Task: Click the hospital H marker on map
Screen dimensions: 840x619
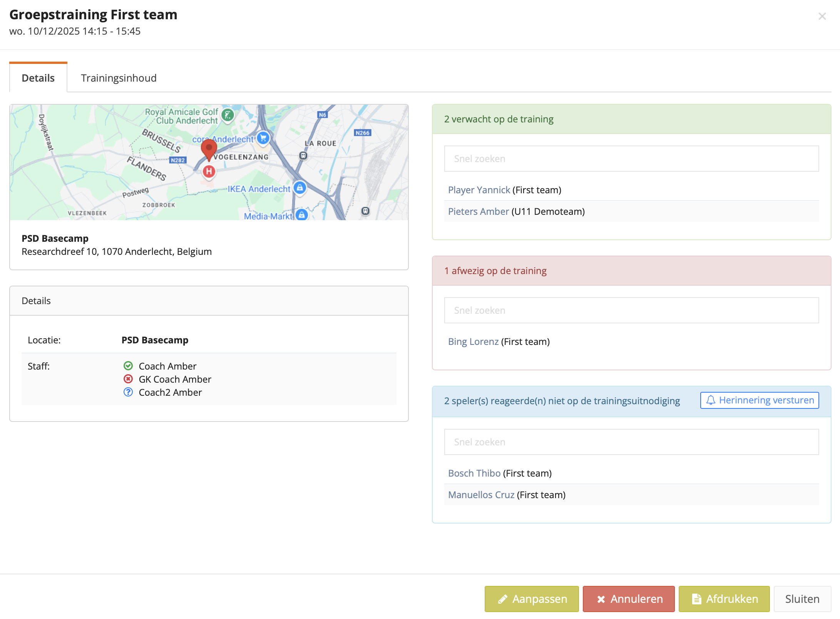Action: (209, 171)
